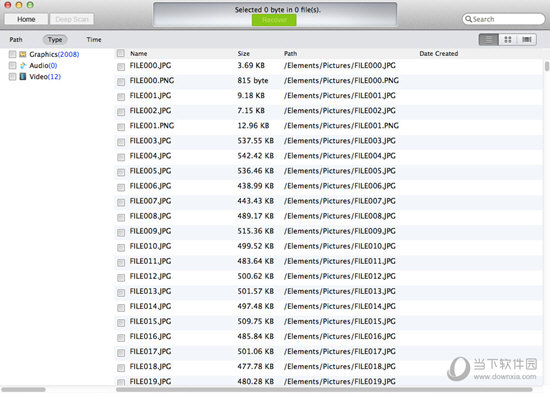
Task: Select the FILE017.JPG file name
Action: tap(150, 351)
